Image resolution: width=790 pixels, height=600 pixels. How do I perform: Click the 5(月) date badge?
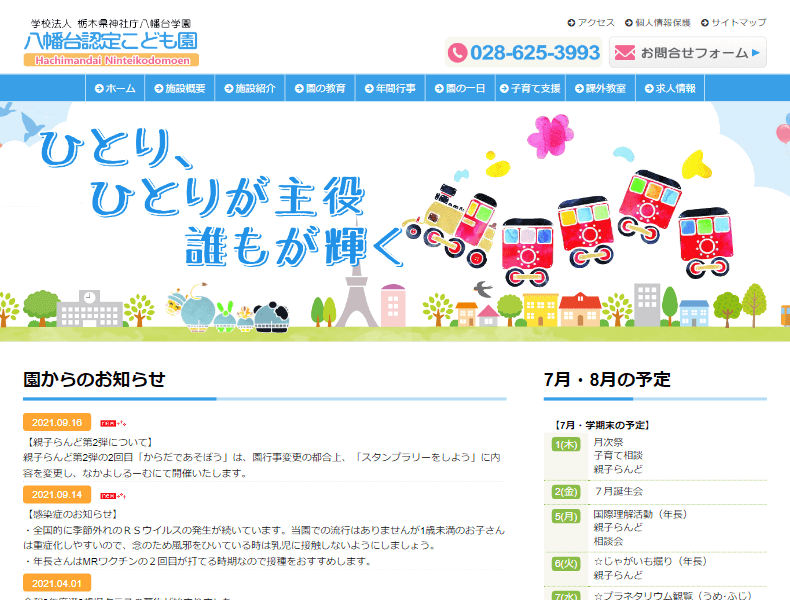tap(566, 516)
